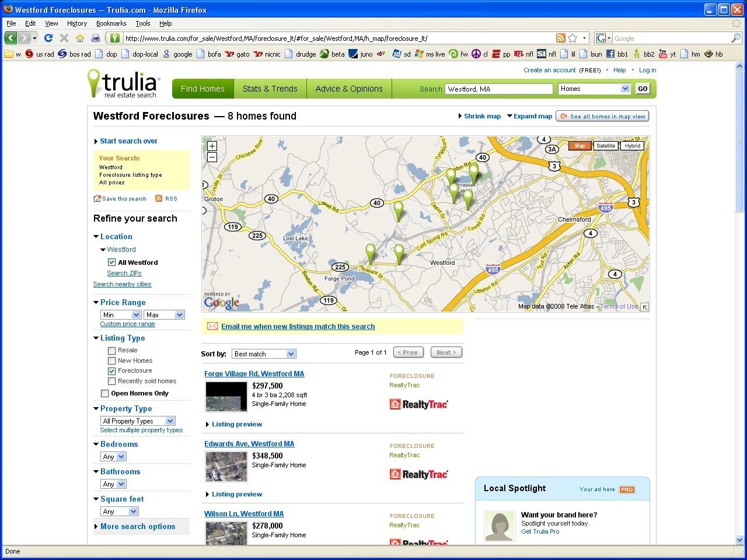Click the search magnifier in Google box
This screenshot has width=747, height=560.
[x=736, y=38]
